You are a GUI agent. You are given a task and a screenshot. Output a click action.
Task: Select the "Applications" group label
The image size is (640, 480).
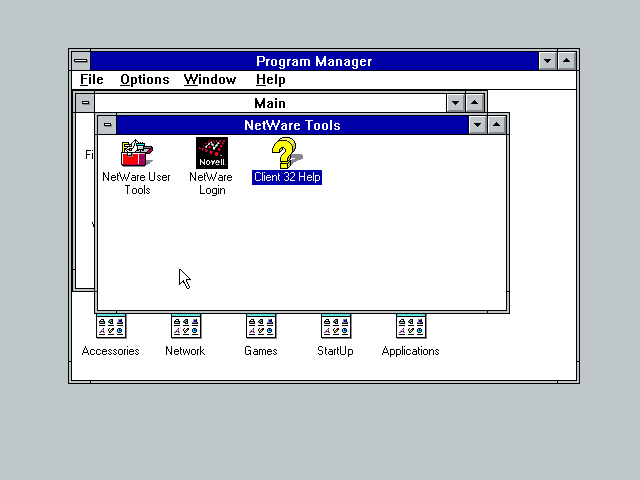pos(411,351)
